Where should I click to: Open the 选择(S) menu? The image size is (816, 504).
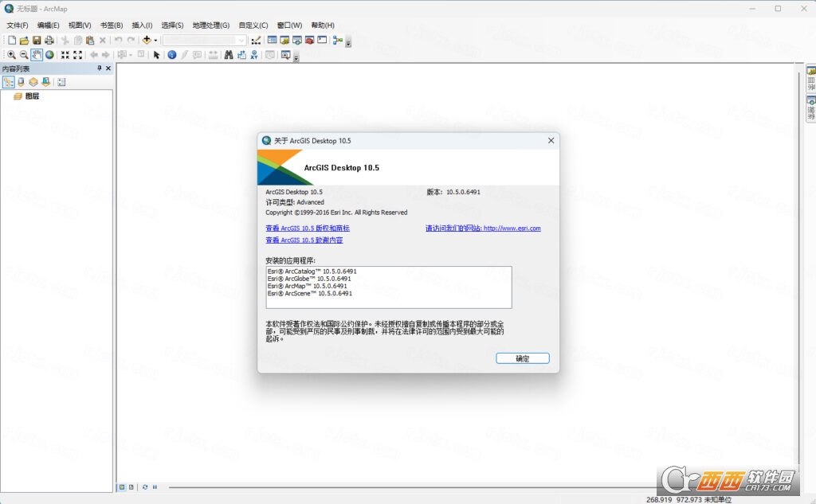click(172, 25)
